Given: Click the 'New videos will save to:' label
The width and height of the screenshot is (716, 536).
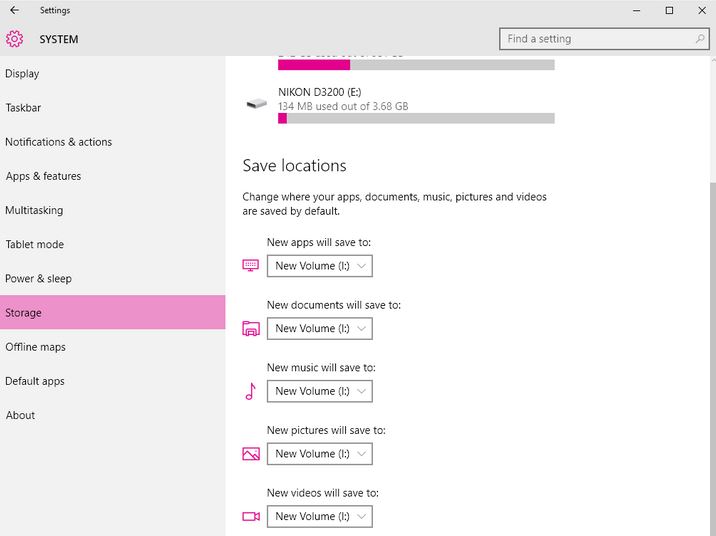Looking at the screenshot, I should pos(323,493).
